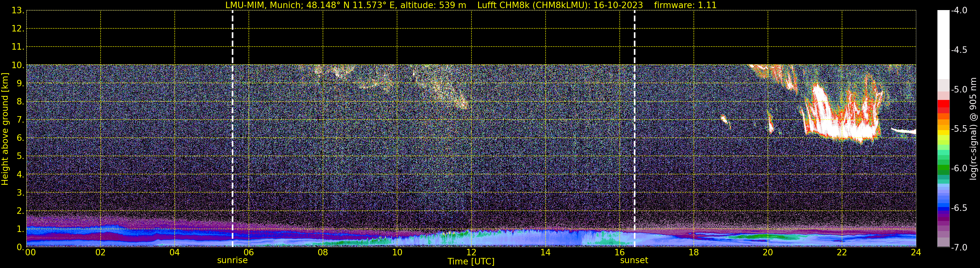Click the time axis tick label 14
Screen dimensions: 980x268
[x=545, y=252]
